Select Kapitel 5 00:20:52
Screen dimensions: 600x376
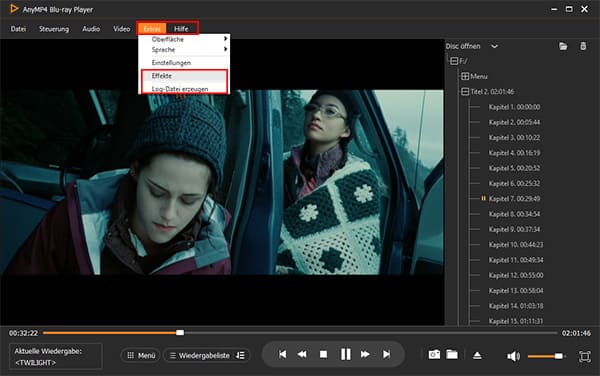[514, 168]
